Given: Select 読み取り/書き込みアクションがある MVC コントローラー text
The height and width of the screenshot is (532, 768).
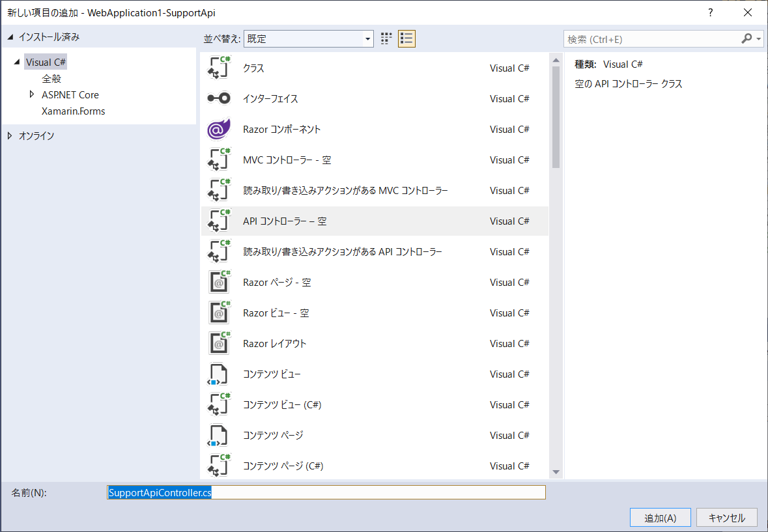Looking at the screenshot, I should tap(345, 190).
